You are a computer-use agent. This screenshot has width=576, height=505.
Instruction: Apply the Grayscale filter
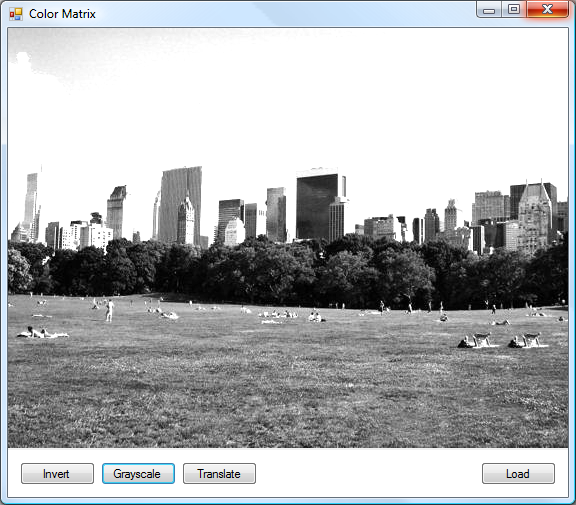click(138, 473)
